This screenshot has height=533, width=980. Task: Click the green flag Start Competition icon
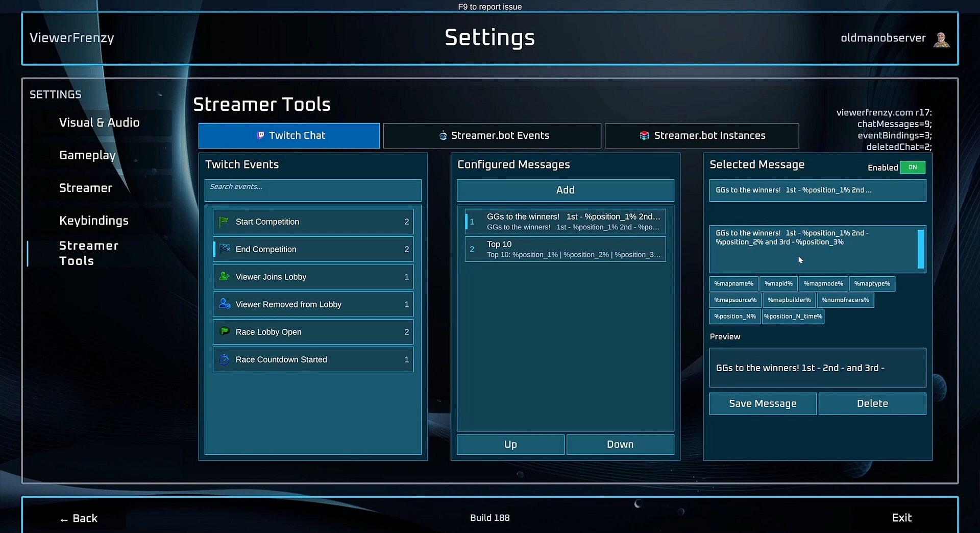224,222
